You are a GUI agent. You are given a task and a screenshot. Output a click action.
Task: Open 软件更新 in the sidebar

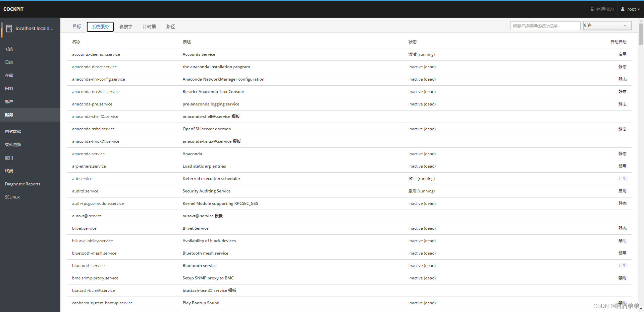click(x=30, y=145)
